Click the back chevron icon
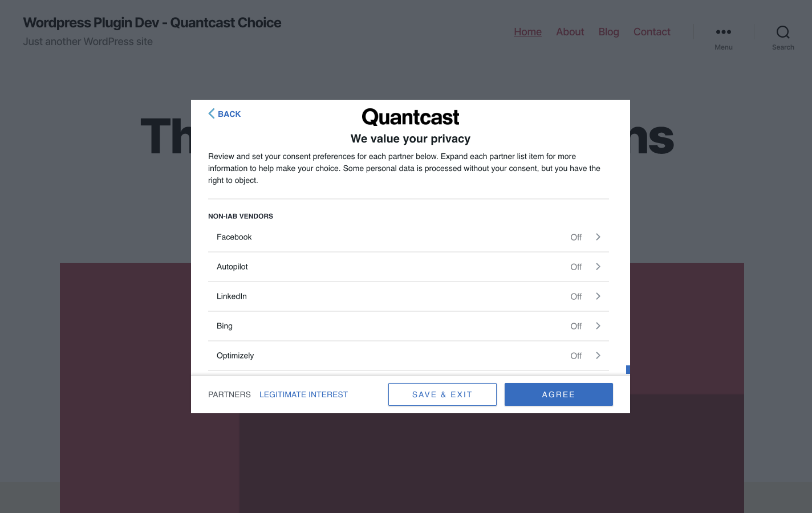The width and height of the screenshot is (812, 513). point(212,113)
